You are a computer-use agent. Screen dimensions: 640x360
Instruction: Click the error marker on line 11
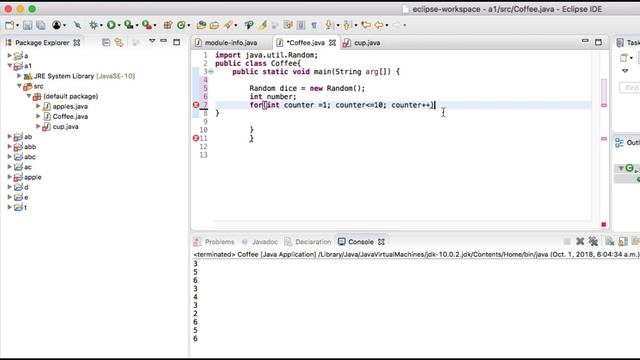click(x=196, y=138)
